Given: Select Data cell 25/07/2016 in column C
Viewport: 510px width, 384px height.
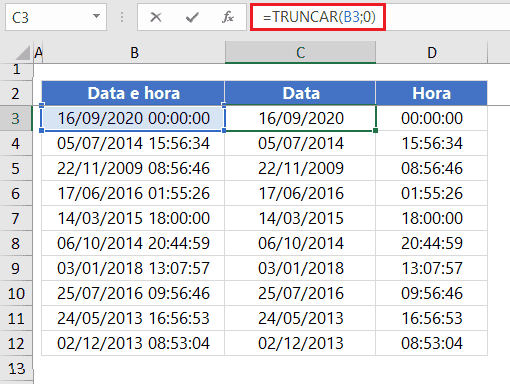Looking at the screenshot, I should click(300, 293).
